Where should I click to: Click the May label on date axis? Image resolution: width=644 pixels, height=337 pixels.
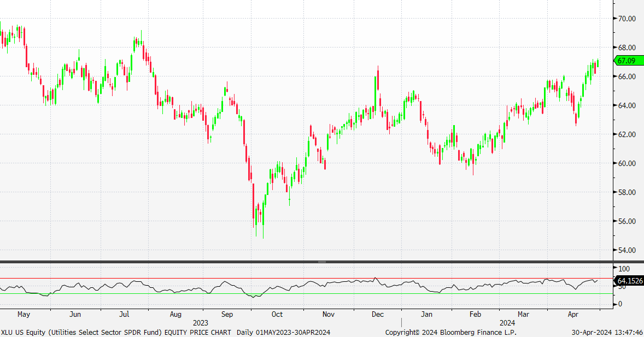point(24,315)
